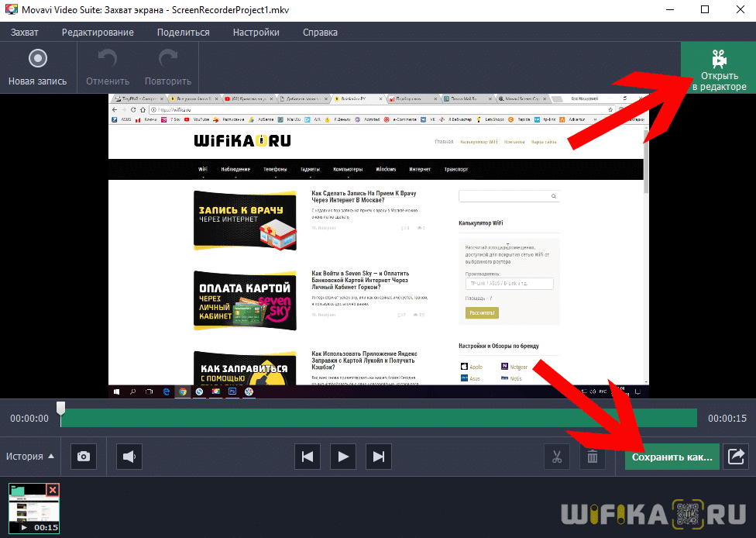Click the Сохранить как... button
Viewport: 756px width, 538px height.
point(672,457)
